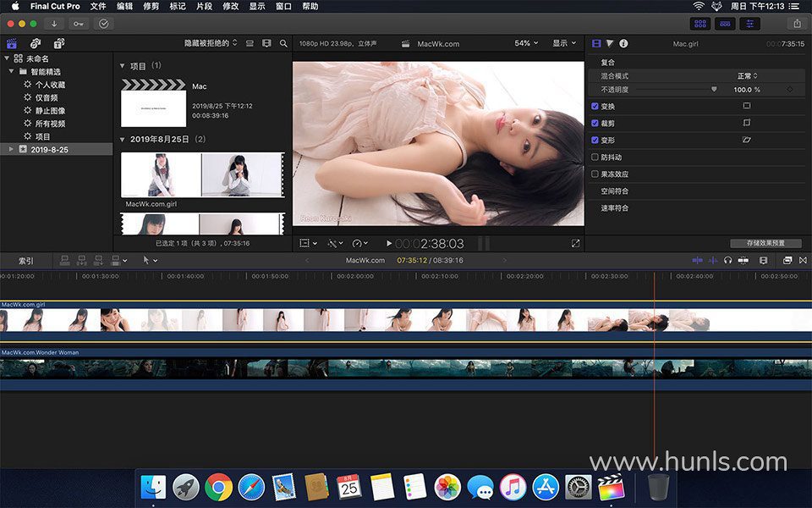Viewport: 812px width, 508px height.
Task: Click the Crop onscreen control icon
Action: (x=746, y=123)
